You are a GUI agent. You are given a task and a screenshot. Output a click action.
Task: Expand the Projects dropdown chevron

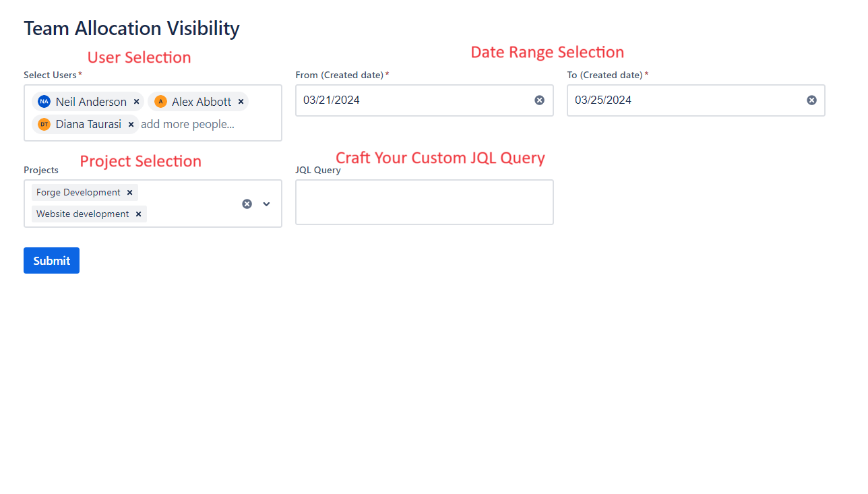point(266,204)
